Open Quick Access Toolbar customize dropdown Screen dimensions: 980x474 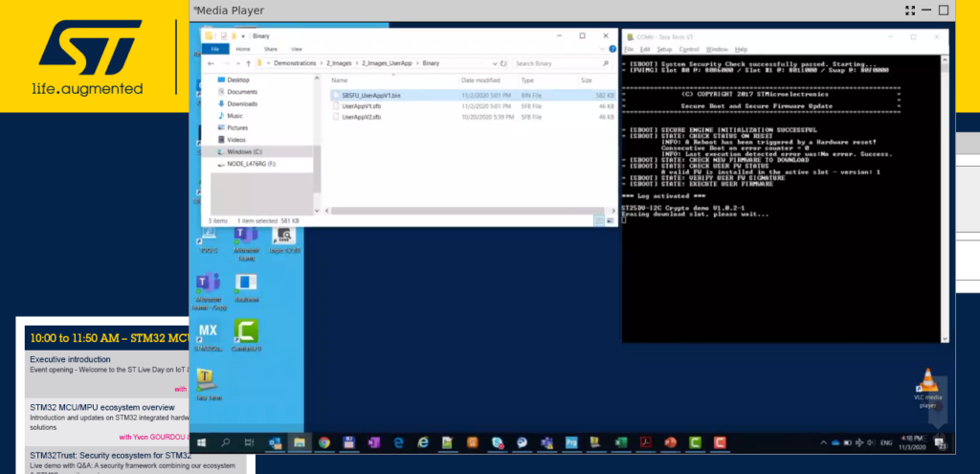coord(242,36)
